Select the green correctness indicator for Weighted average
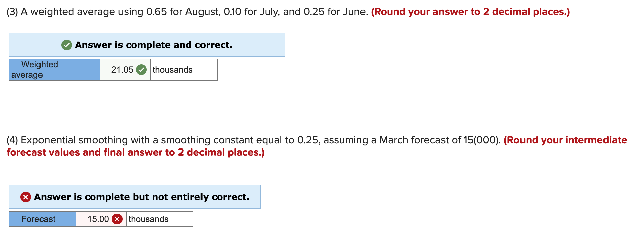Image resolution: width=644 pixels, height=238 pixels. tap(141, 70)
